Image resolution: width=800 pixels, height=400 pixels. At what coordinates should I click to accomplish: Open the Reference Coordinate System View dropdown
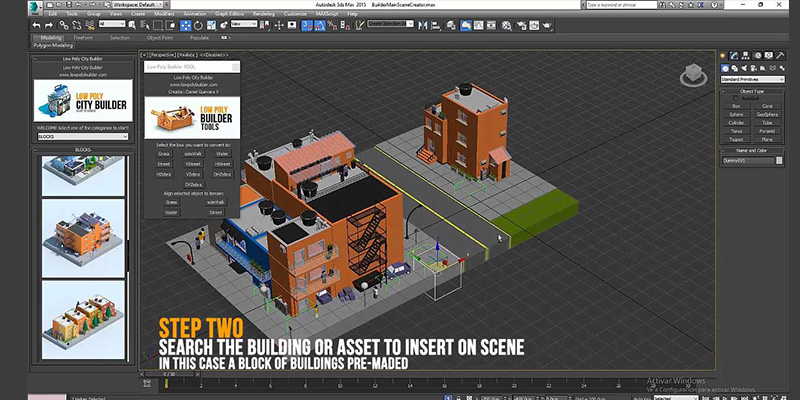(244, 23)
